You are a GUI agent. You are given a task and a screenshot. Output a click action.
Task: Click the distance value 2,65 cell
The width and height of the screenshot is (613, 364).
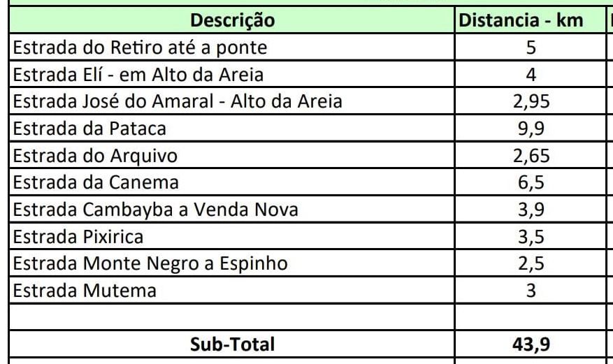pyautogui.click(x=531, y=155)
